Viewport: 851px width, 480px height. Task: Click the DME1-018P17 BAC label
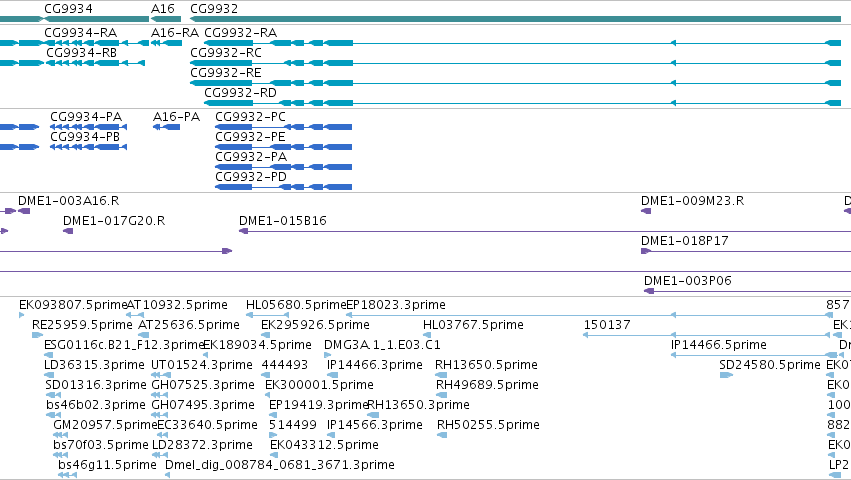(x=685, y=241)
